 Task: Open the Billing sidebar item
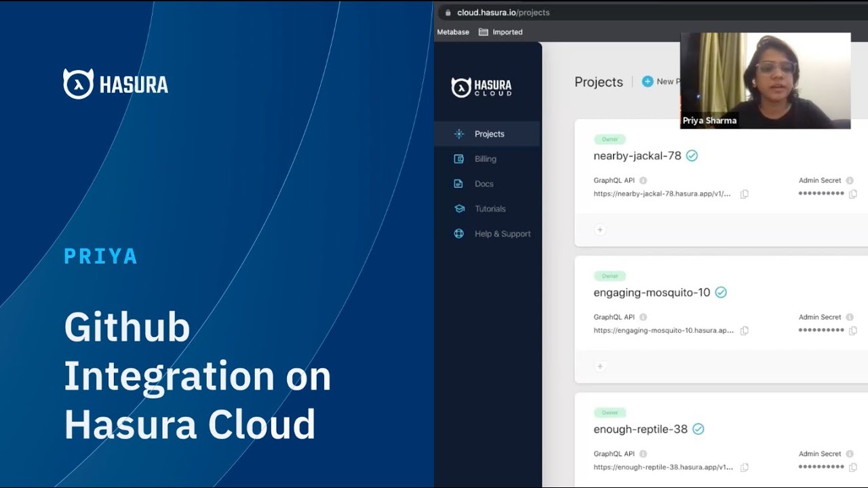point(487,159)
